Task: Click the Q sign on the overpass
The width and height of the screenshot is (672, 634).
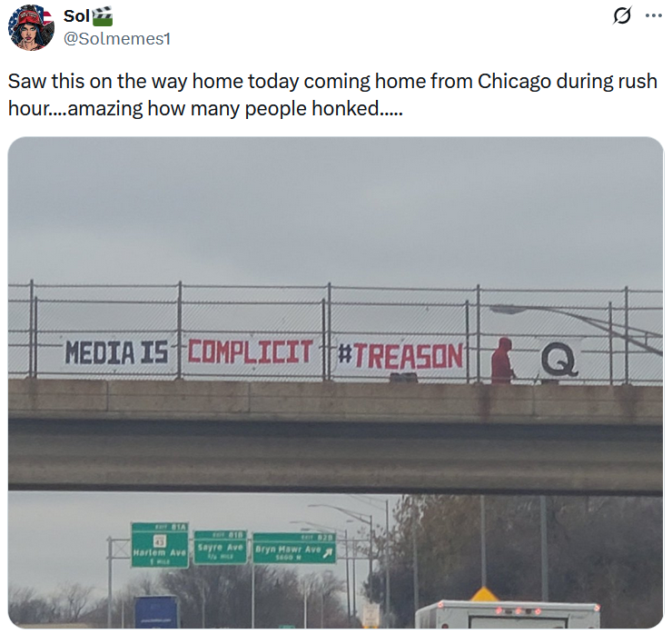Action: pos(558,359)
